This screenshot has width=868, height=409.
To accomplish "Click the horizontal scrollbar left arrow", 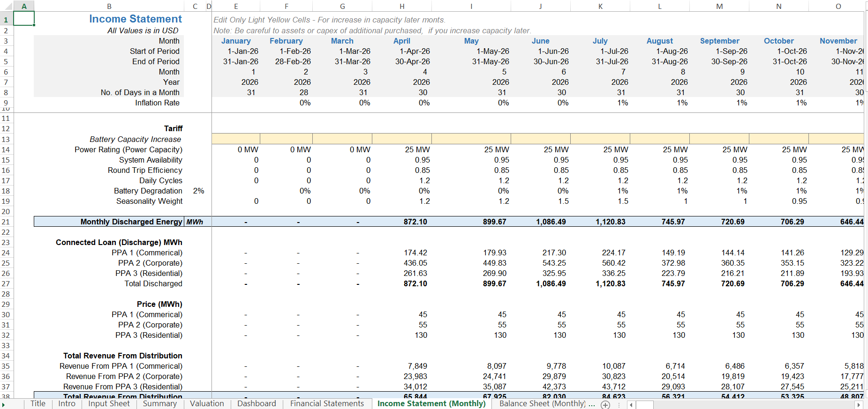I will 631,405.
